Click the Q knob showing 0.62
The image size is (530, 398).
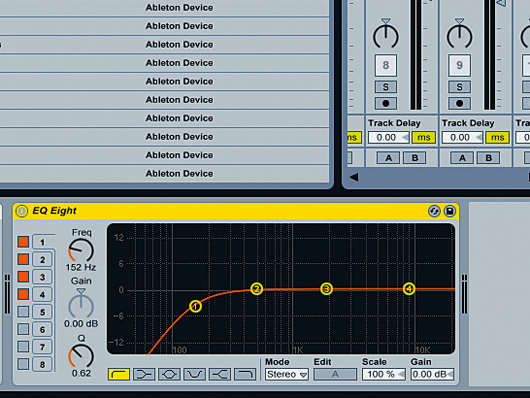[81, 356]
